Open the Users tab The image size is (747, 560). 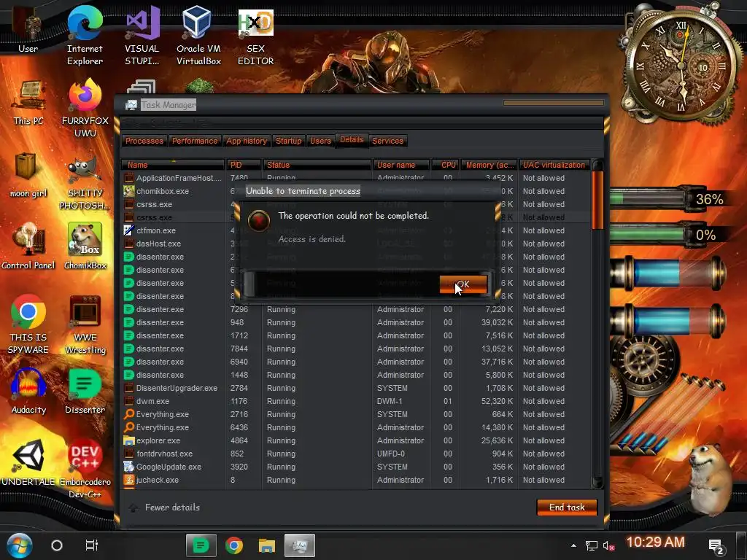[320, 141]
